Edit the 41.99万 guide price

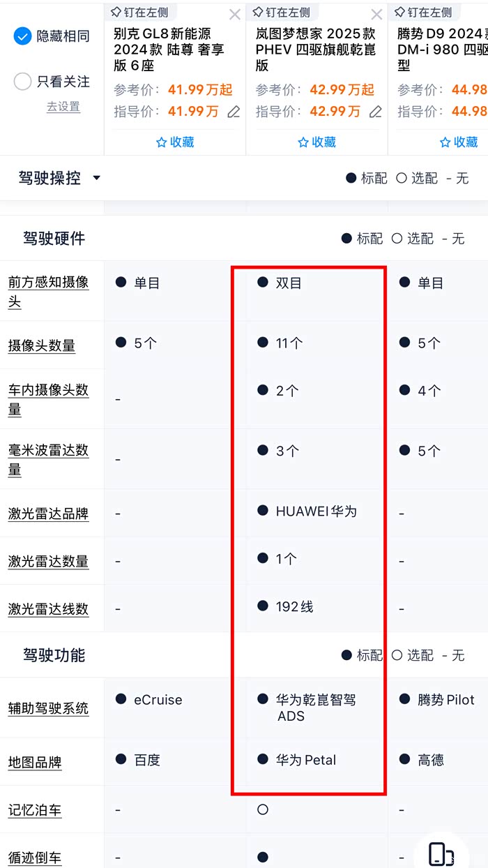(x=234, y=112)
